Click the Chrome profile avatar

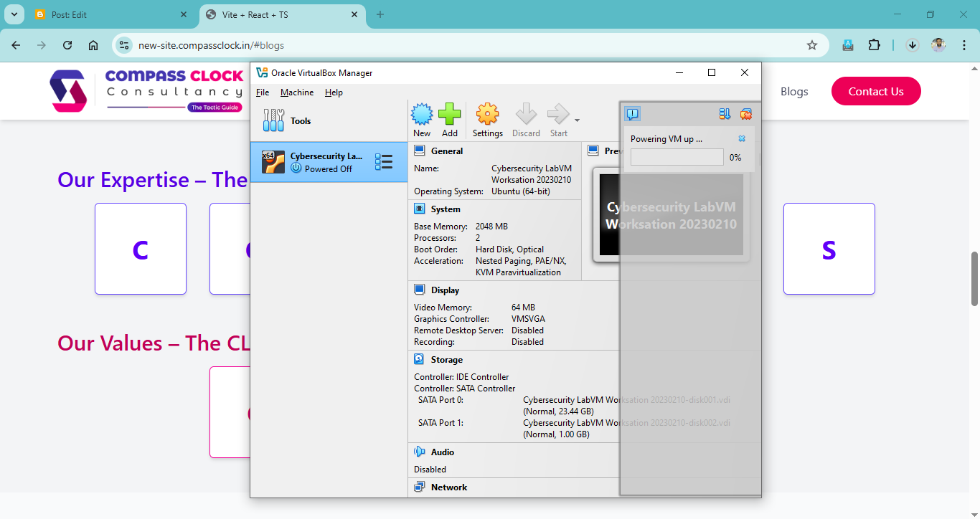pos(938,45)
